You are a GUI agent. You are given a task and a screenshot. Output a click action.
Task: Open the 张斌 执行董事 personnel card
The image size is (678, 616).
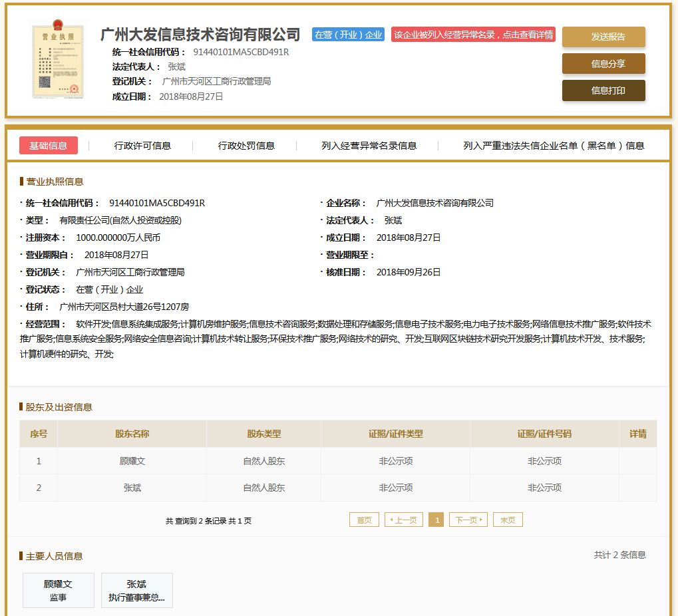137,590
